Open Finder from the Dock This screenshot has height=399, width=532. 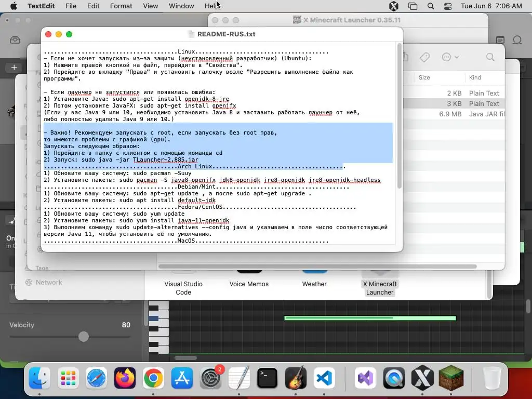pos(39,378)
